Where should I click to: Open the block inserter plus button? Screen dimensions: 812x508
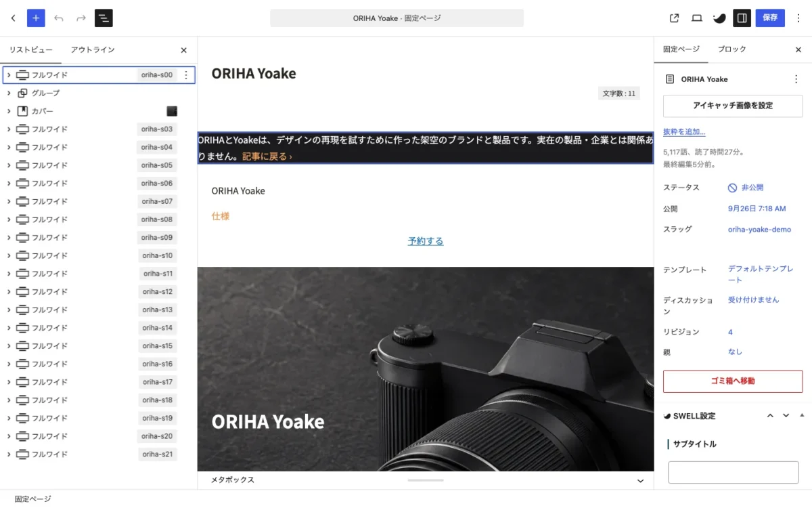36,18
